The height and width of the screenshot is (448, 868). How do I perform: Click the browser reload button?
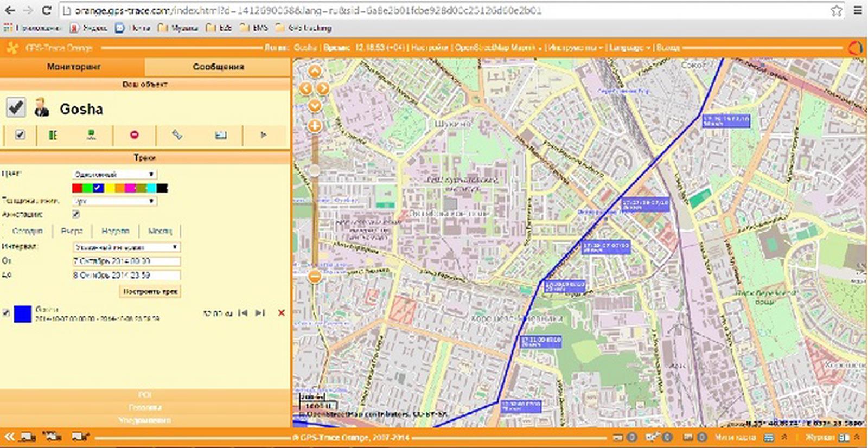click(47, 10)
